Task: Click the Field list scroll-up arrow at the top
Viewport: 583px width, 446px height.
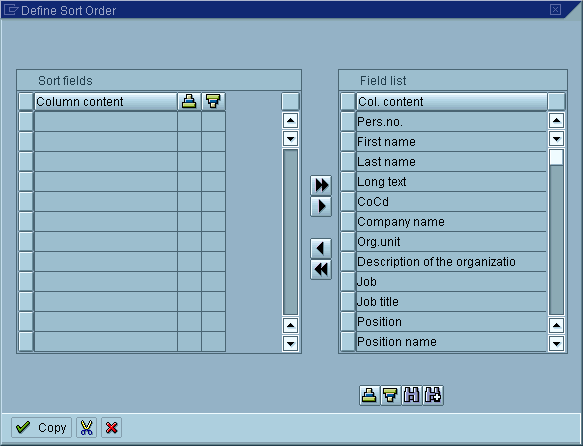Action: pos(556,120)
